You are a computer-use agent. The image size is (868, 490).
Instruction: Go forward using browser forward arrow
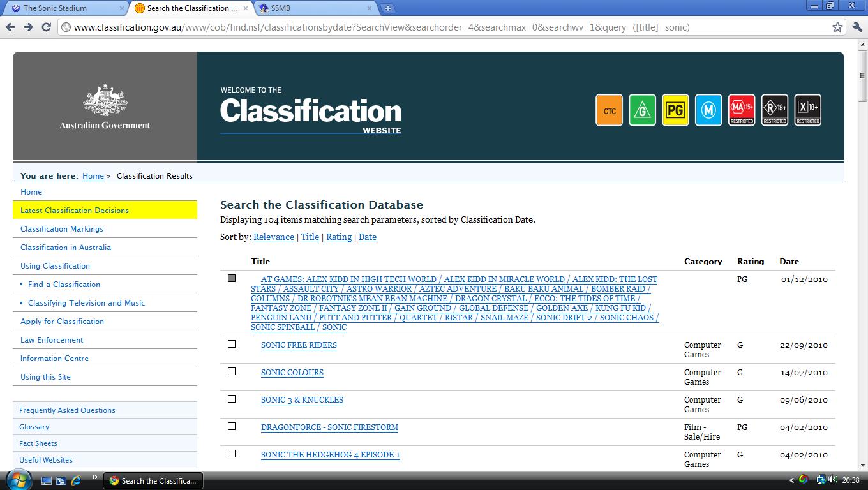coord(28,27)
